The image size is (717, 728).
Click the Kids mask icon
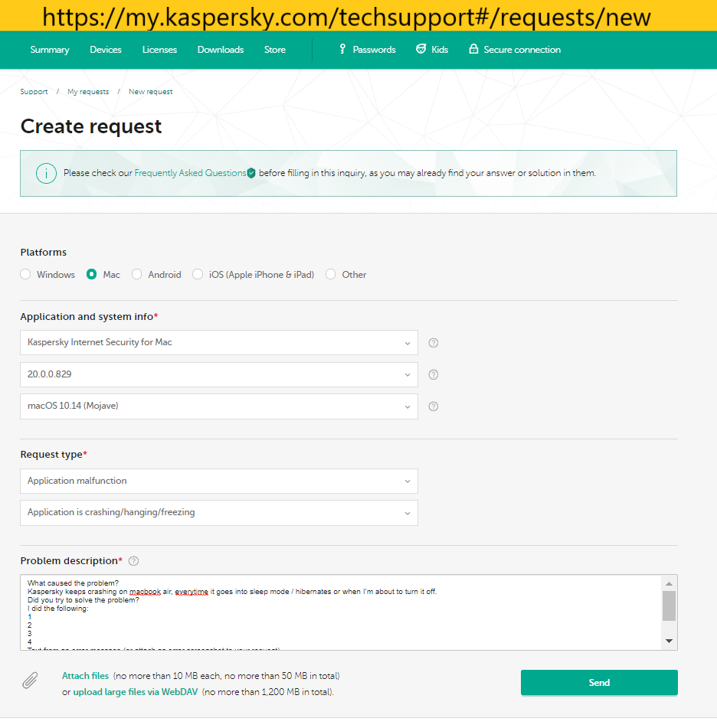[421, 49]
